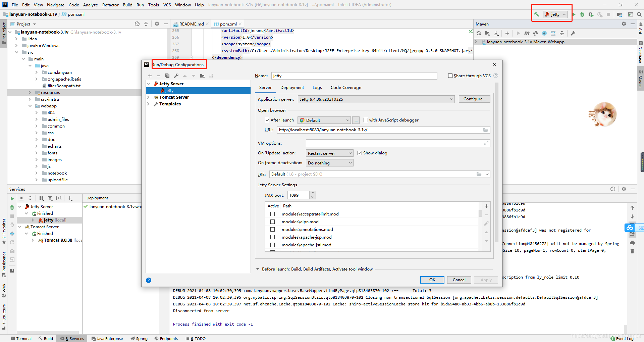
Task: Check modules\apache-jsp.mod Active box
Action: coord(272,237)
